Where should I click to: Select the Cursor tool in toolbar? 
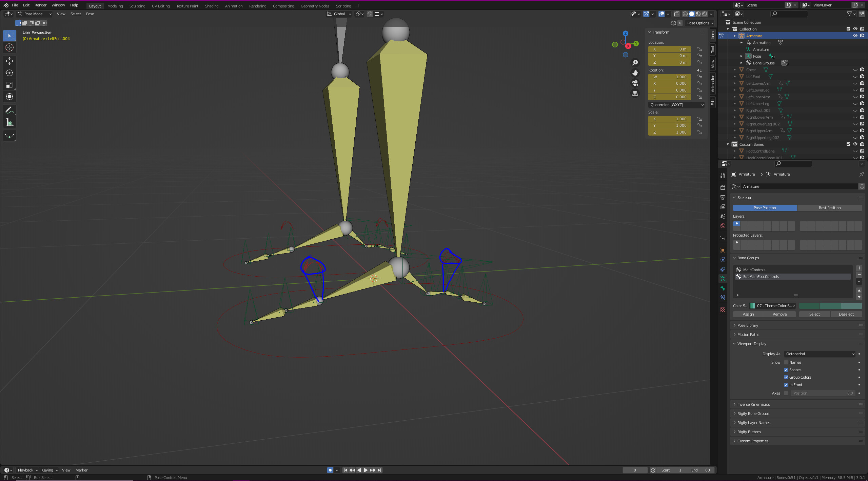click(x=9, y=48)
